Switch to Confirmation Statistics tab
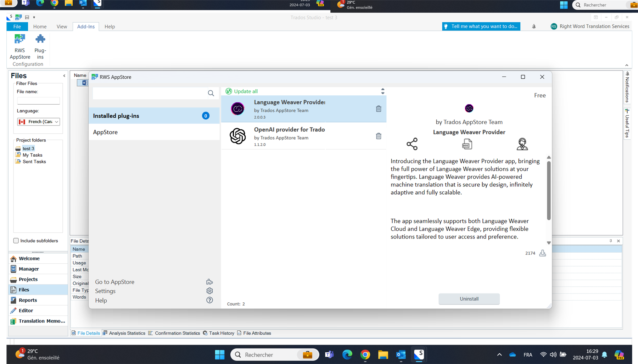 pos(174,333)
